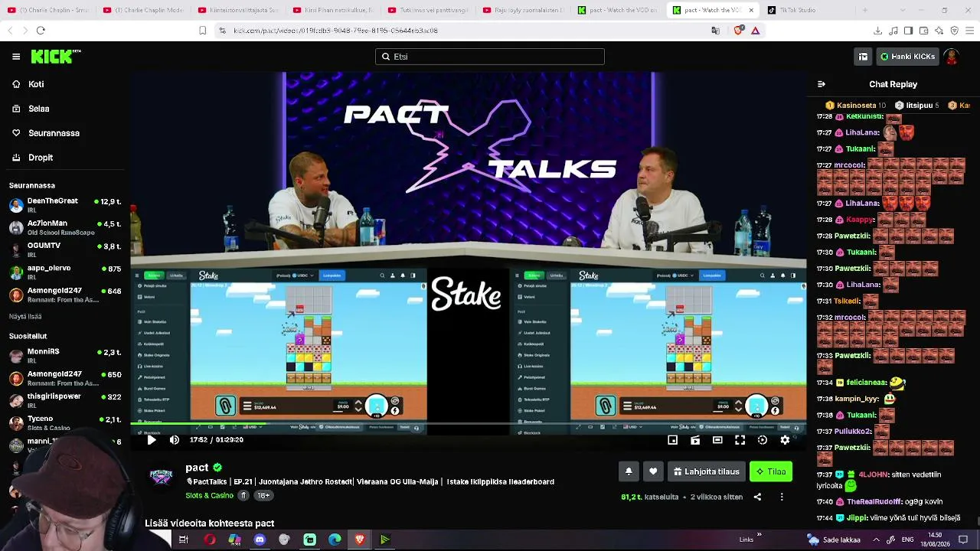Click the KICK logo

click(x=55, y=57)
